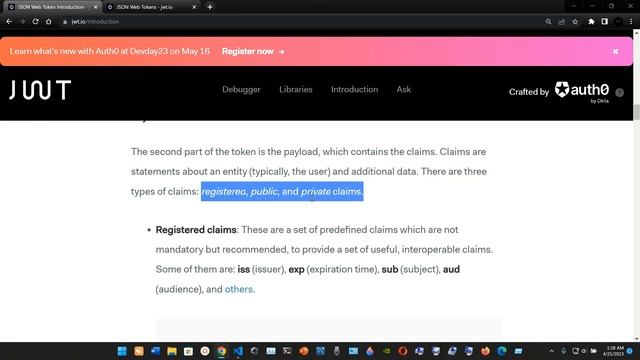Click the bold 'iss' claim name
The width and height of the screenshot is (640, 360).
[243, 269]
